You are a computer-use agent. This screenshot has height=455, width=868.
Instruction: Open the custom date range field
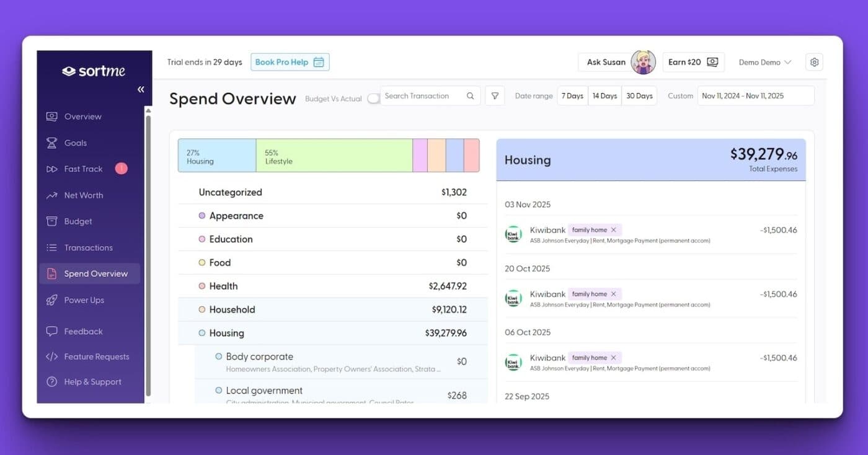pos(755,95)
